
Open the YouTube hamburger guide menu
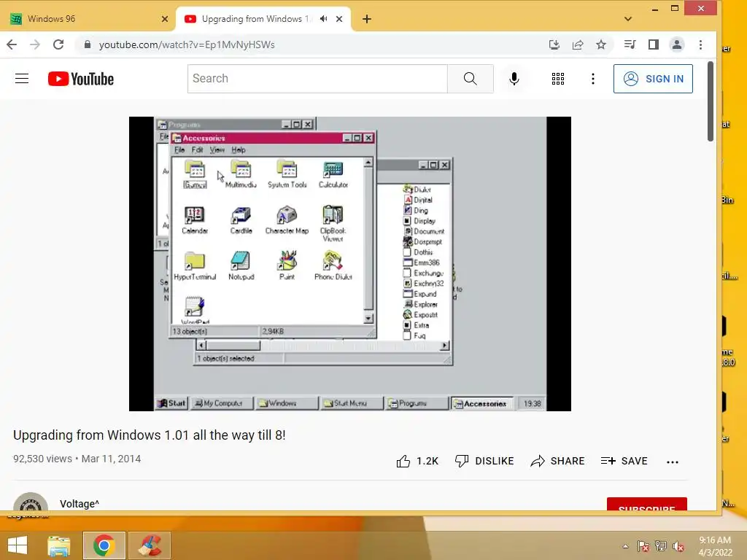(x=22, y=79)
